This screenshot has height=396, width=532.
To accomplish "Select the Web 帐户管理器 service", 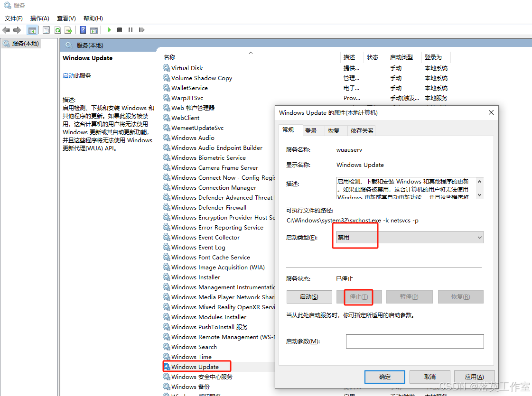I will 193,108.
